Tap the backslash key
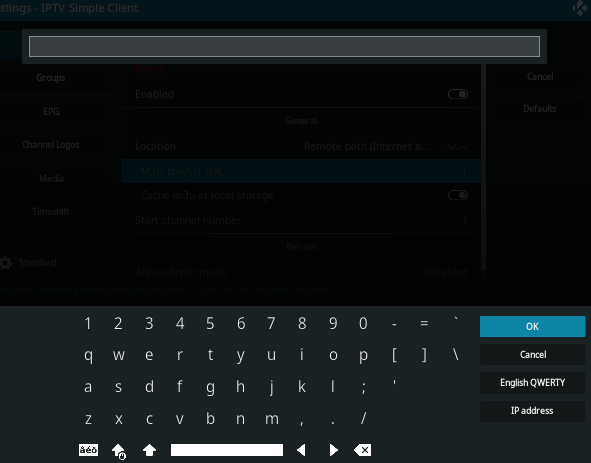Image resolution: width=591 pixels, height=463 pixels. (x=456, y=355)
